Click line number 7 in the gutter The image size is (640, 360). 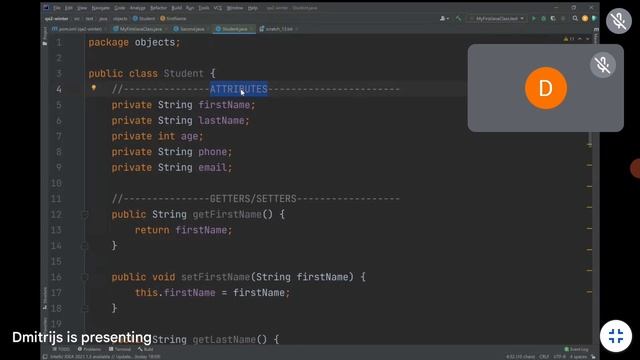pos(59,136)
